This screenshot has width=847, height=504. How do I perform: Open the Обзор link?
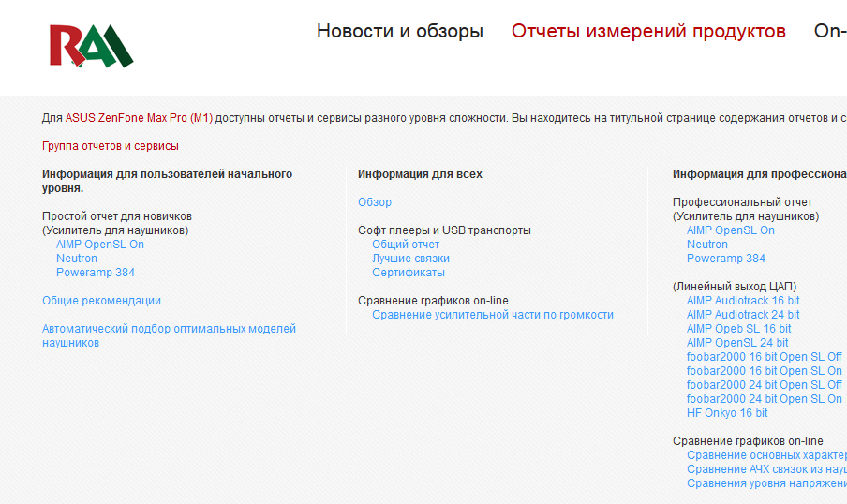[375, 202]
